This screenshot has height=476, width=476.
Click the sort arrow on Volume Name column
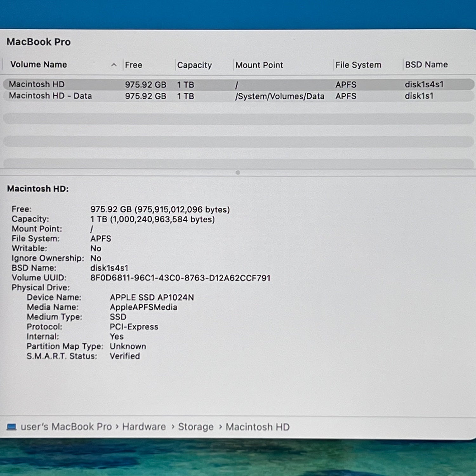[114, 65]
